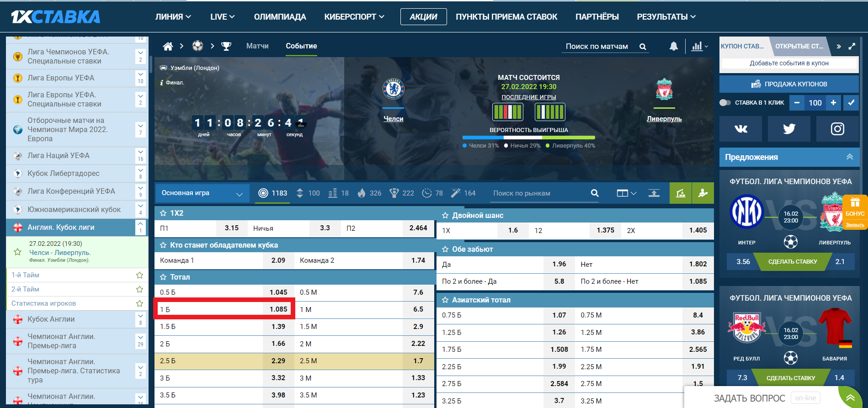Click СДЕЛАТЬ СТАВКУ for Ред Булл vs Бавария
Viewport: 868px width, 408px height.
click(791, 378)
